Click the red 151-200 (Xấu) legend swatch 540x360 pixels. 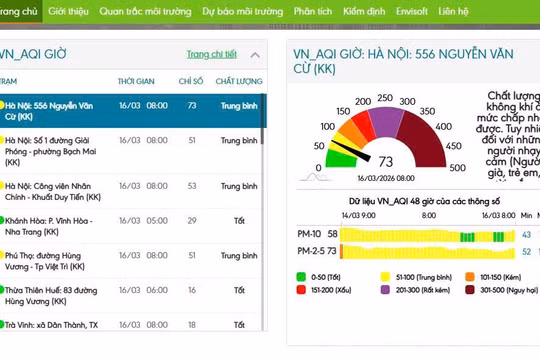(301, 289)
